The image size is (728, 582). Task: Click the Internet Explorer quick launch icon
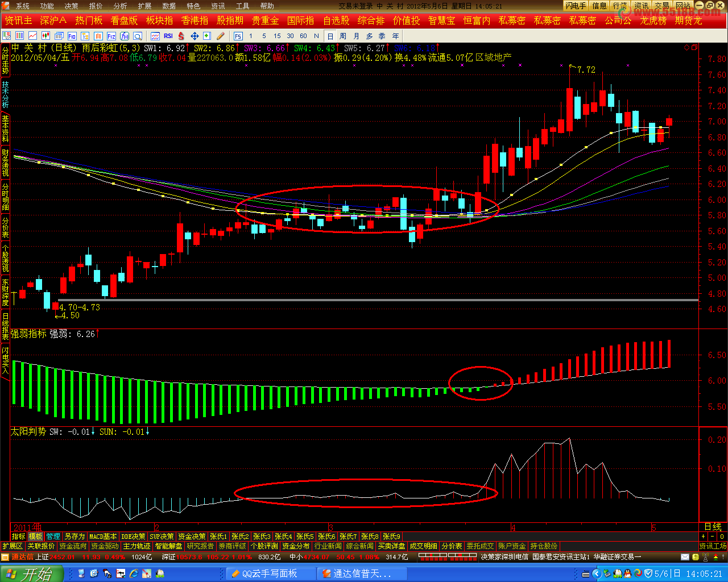click(x=134, y=573)
